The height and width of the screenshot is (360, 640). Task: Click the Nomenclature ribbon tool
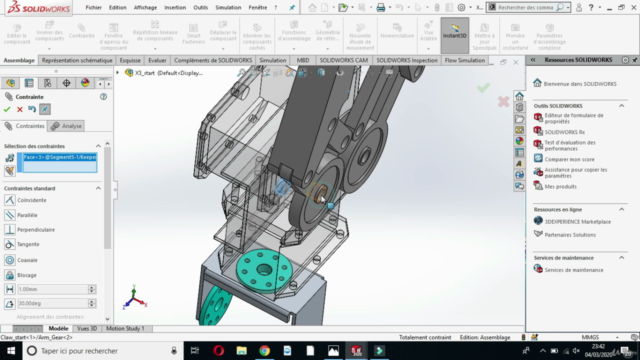(x=397, y=31)
